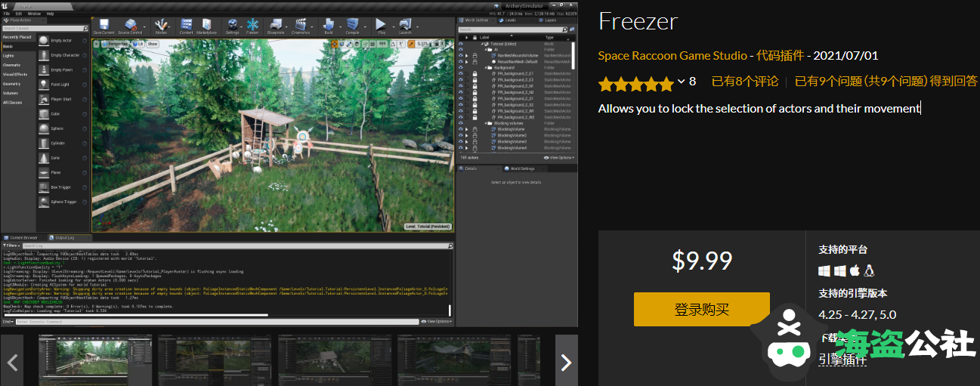Select the Cone shape icon

[x=43, y=158]
